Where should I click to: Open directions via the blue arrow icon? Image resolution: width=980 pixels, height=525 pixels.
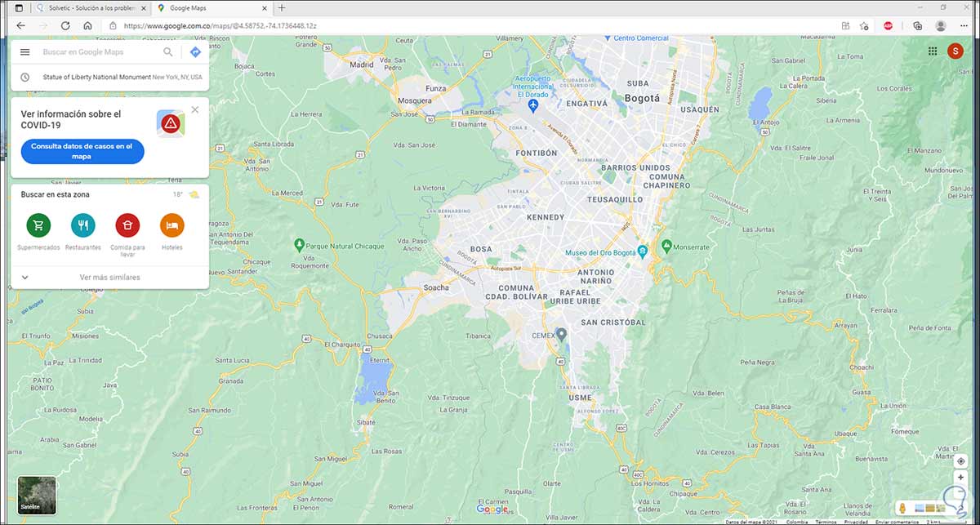195,52
